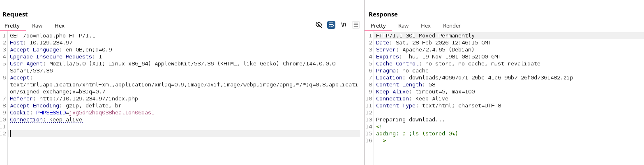Toggle the \n non-printable characters button
The image size is (644, 165).
[x=344, y=25]
